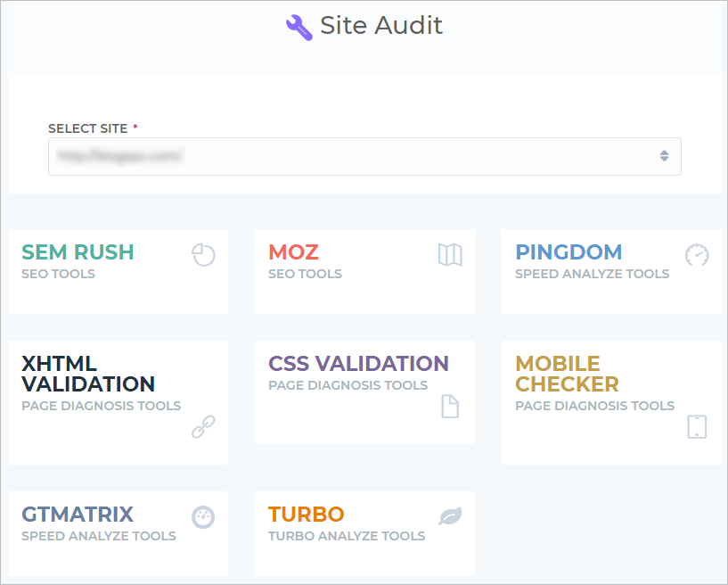728x585 pixels.
Task: Click PAGE DIAGNOSIS TOOLS under CSS VALIDATION
Action: click(348, 385)
